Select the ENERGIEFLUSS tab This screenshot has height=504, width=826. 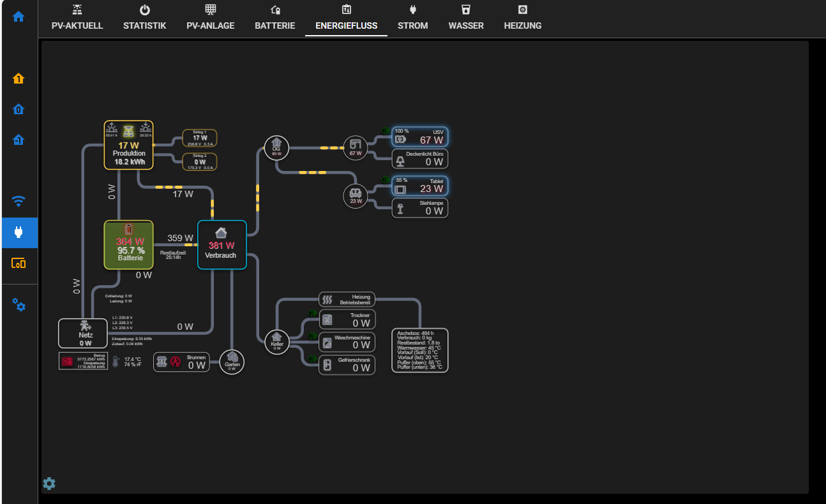[347, 19]
